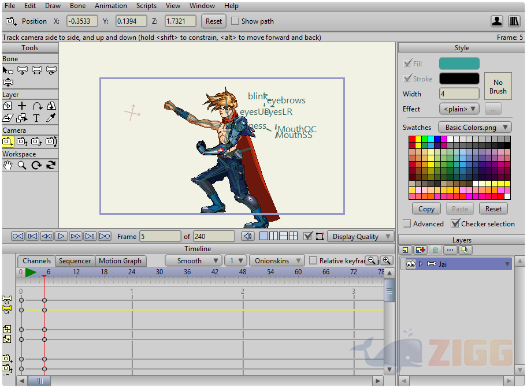Open the Animation menu
The height and width of the screenshot is (388, 527).
click(111, 6)
